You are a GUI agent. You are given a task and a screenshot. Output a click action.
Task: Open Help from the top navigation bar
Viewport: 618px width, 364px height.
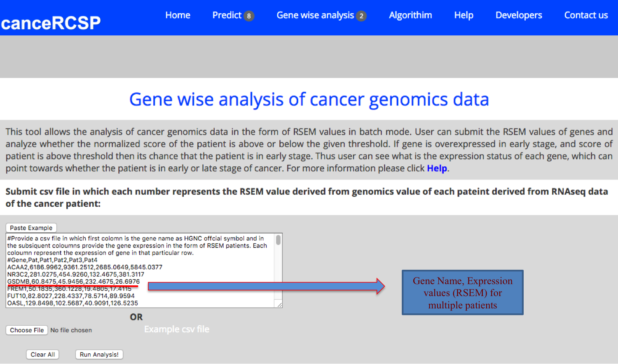coord(463,15)
